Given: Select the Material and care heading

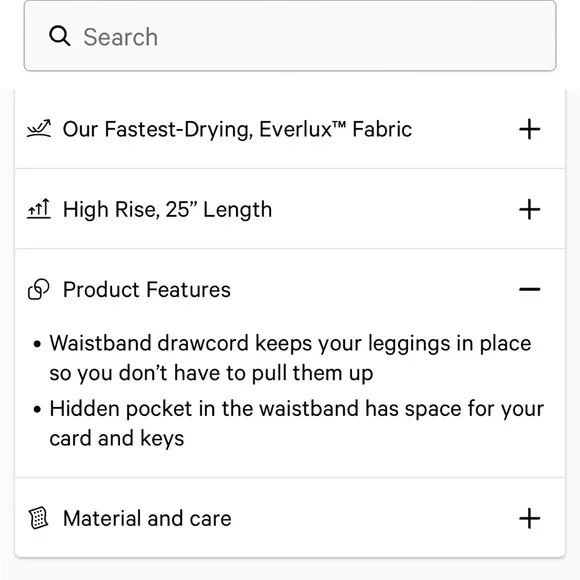Looking at the screenshot, I should 147,518.
